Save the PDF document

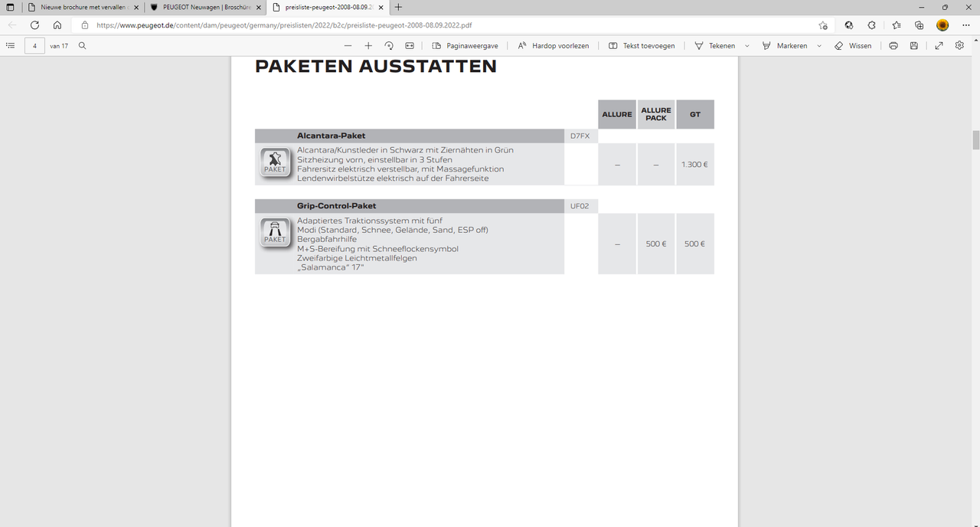click(x=914, y=46)
